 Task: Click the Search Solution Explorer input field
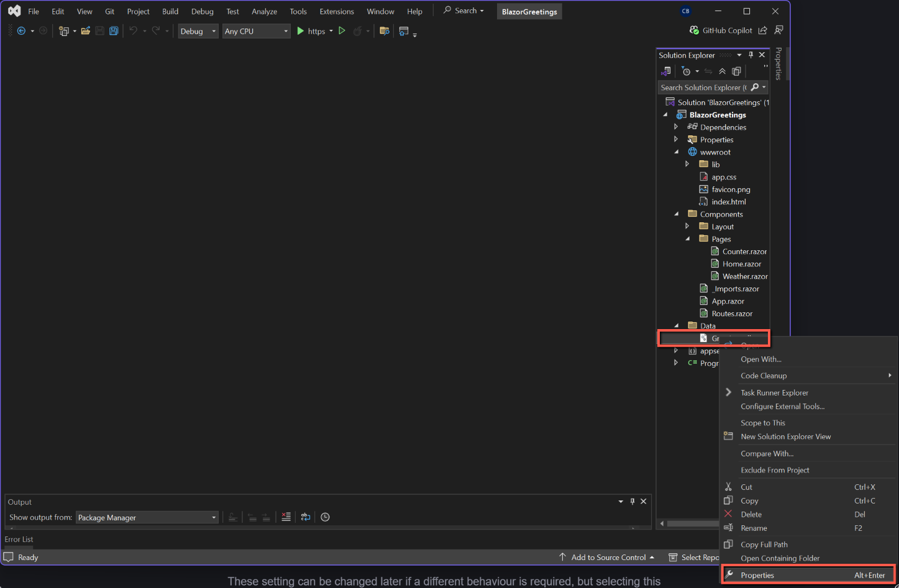pyautogui.click(x=702, y=88)
